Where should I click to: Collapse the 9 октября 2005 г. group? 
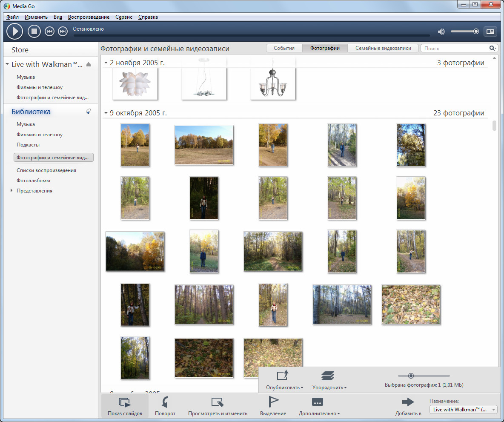coord(106,113)
